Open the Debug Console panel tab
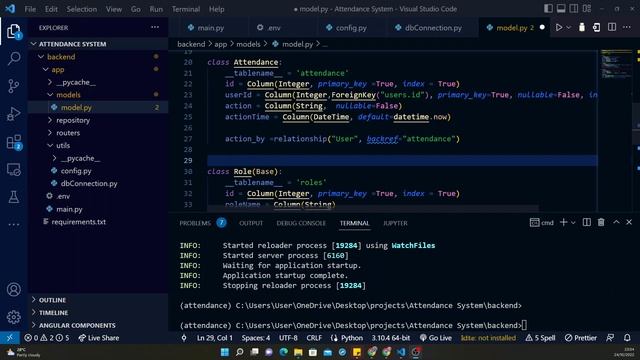Image resolution: width=640 pixels, height=360 pixels. pyautogui.click(x=301, y=223)
